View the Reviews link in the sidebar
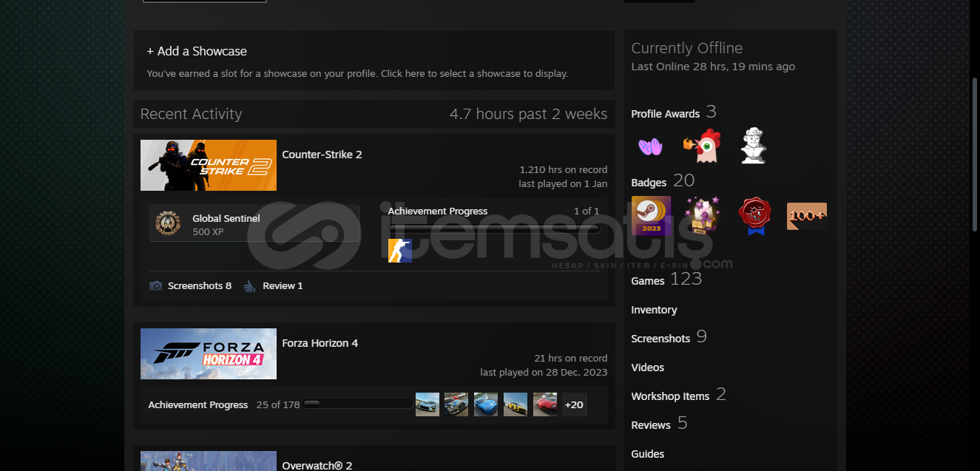Screen dimensions: 980x471 tap(651, 425)
